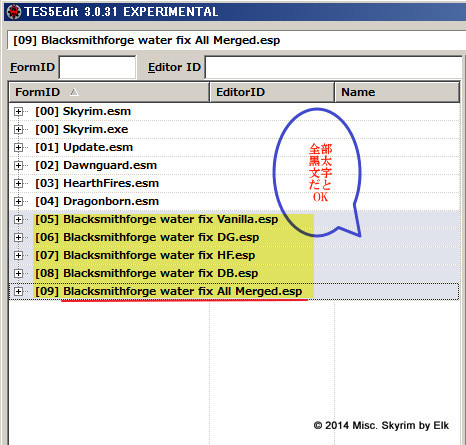Expand [07] Blacksmithforge water fix HF.esp node
The height and width of the screenshot is (445, 466).
18,256
